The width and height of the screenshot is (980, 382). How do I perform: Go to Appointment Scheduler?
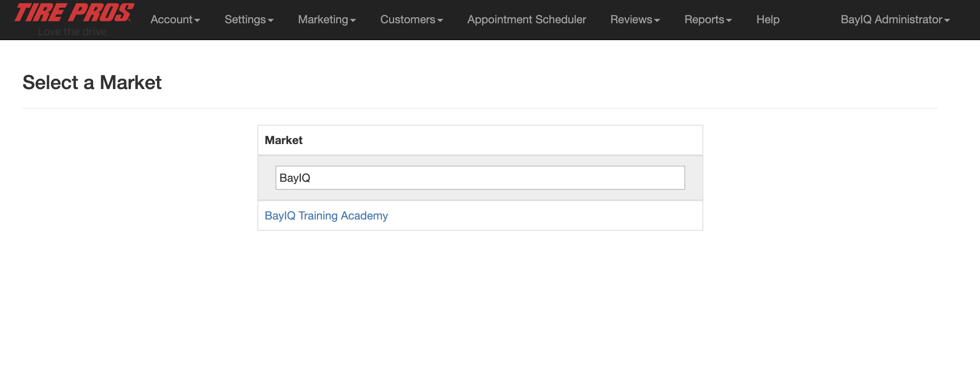(x=527, y=19)
